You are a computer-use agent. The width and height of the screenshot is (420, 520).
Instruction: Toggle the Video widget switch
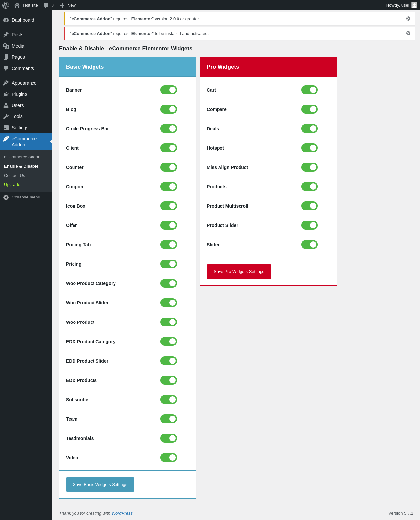(169, 458)
